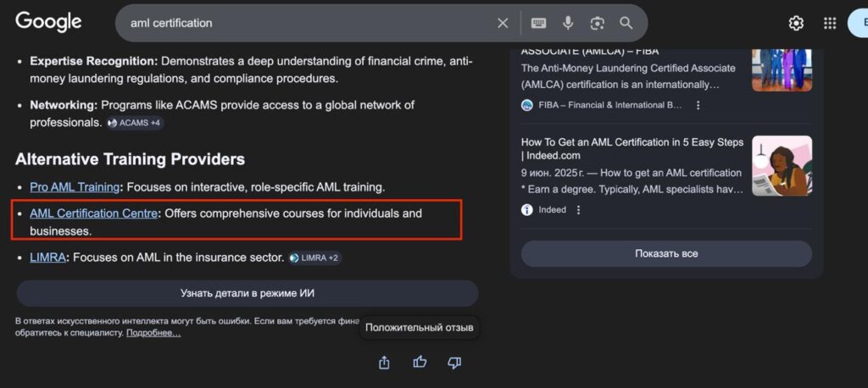Image resolution: width=868 pixels, height=388 pixels.
Task: Open more options for FIBA result
Action: coord(698,105)
